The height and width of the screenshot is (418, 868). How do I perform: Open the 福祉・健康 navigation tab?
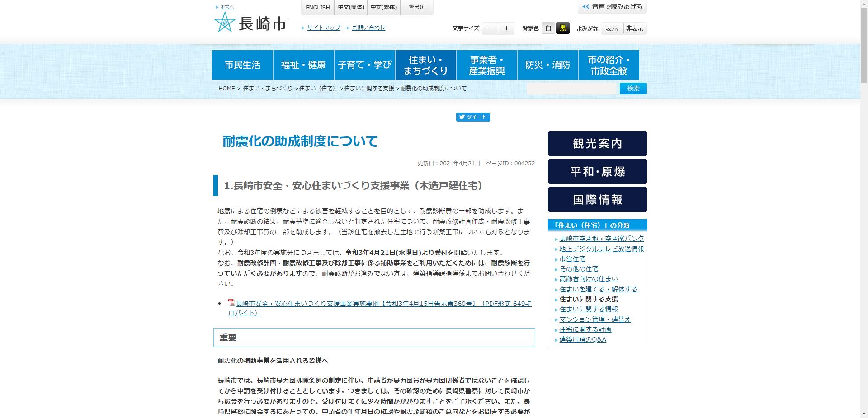pyautogui.click(x=304, y=65)
